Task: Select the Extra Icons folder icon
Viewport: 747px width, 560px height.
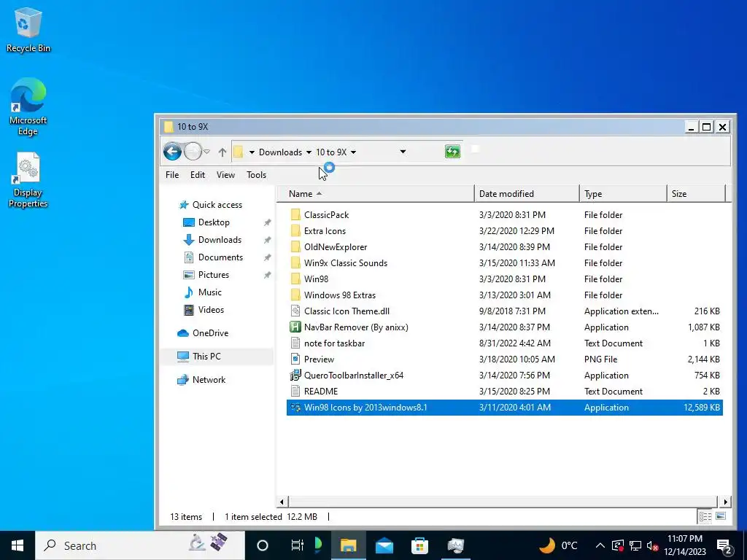Action: [295, 231]
